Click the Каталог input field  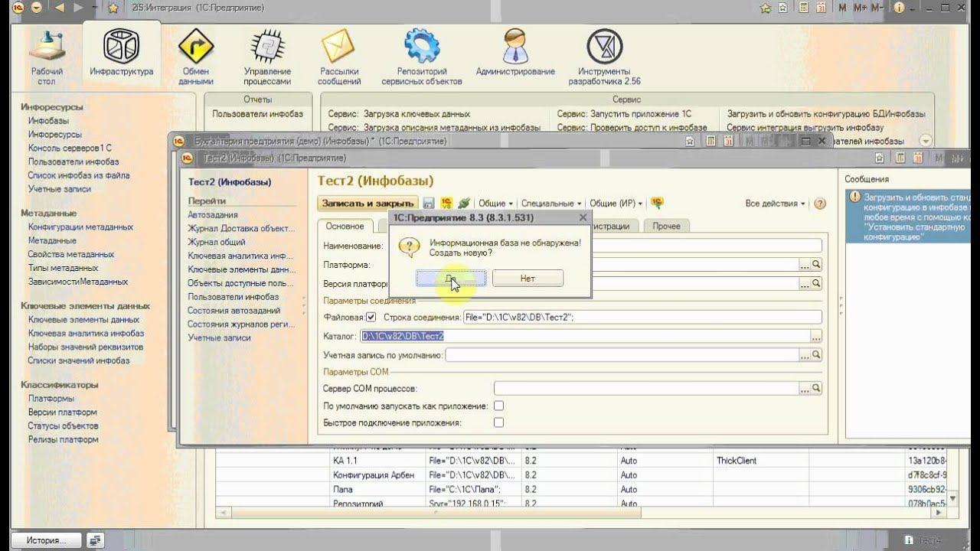pyautogui.click(x=585, y=336)
